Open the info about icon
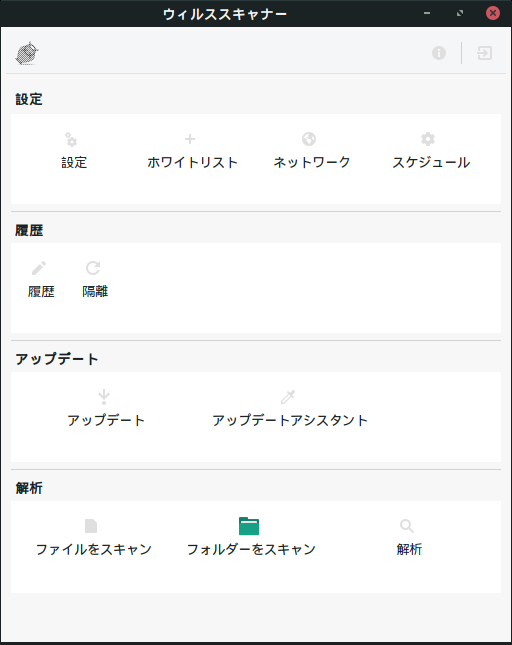The height and width of the screenshot is (645, 512). pos(439,53)
